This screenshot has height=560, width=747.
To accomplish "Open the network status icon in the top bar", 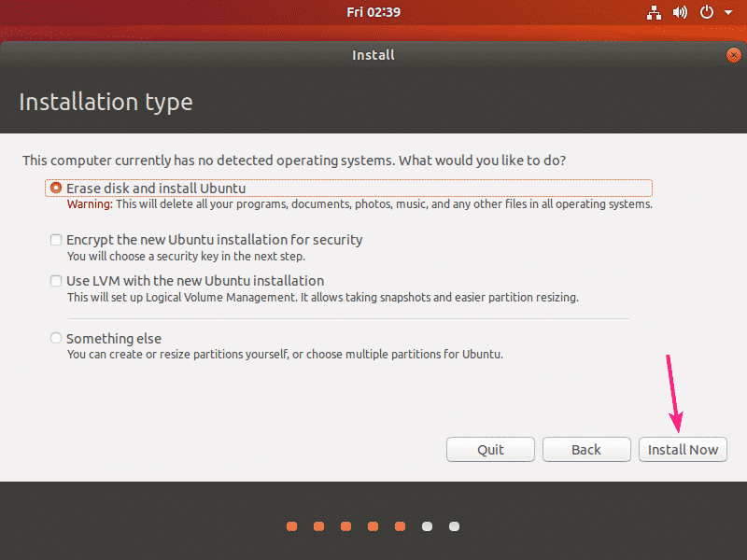I will click(654, 12).
